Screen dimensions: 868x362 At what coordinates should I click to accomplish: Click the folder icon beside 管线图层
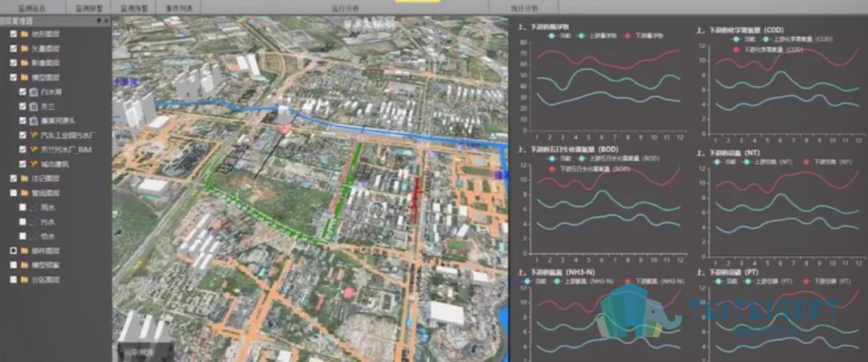coord(24,193)
